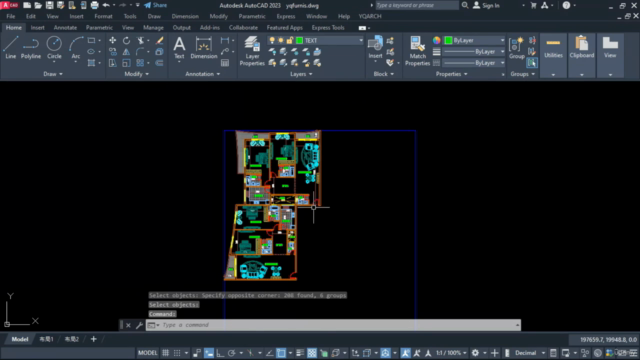The image size is (640, 360).
Task: Select the Polyline tool
Action: tap(31, 48)
